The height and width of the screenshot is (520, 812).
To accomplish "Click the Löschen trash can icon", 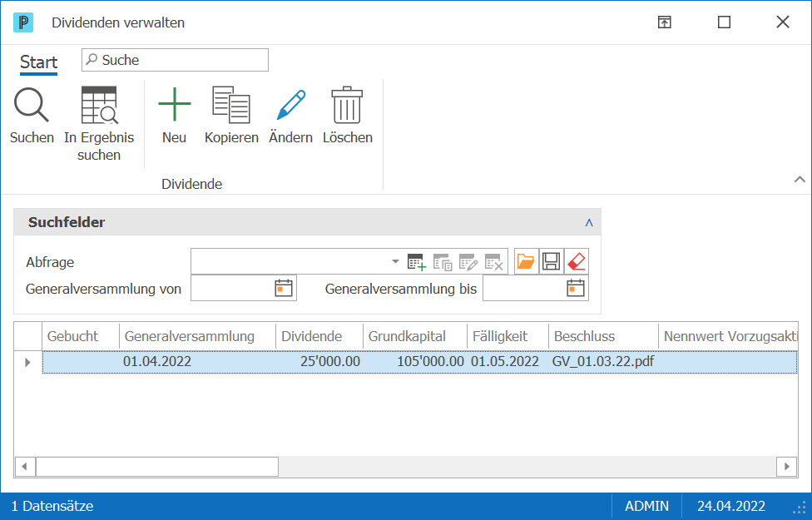I will (x=347, y=105).
